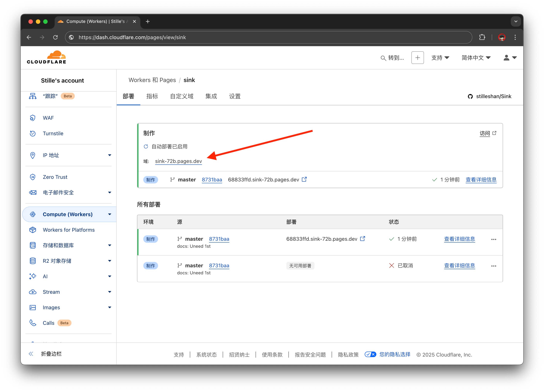
Task: Open the user account dropdown
Action: tap(510, 58)
